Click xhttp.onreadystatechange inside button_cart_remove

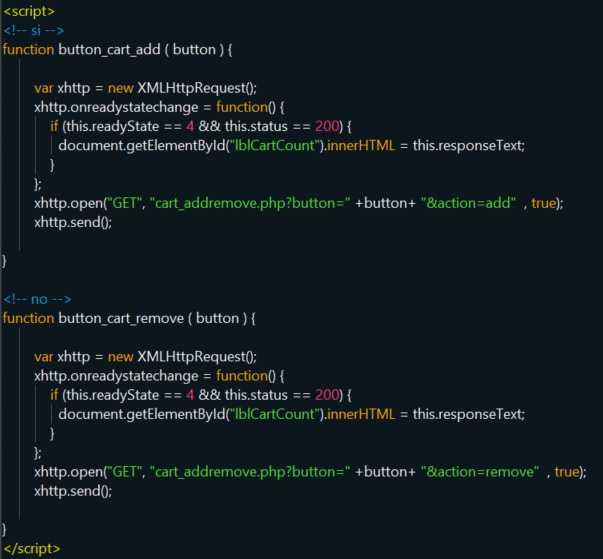(x=116, y=376)
